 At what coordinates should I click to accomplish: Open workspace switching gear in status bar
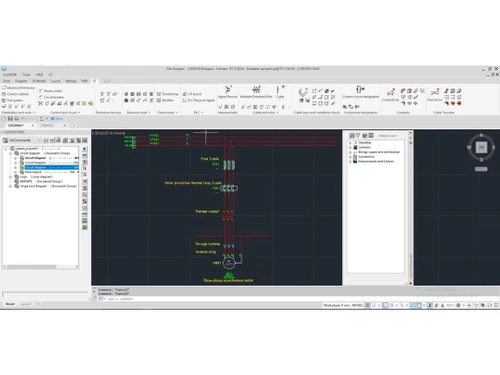point(458,305)
